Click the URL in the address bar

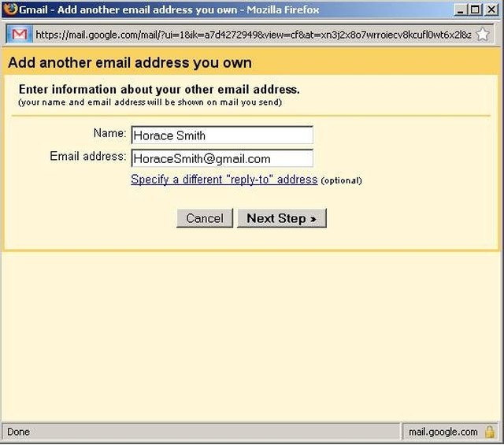click(254, 35)
